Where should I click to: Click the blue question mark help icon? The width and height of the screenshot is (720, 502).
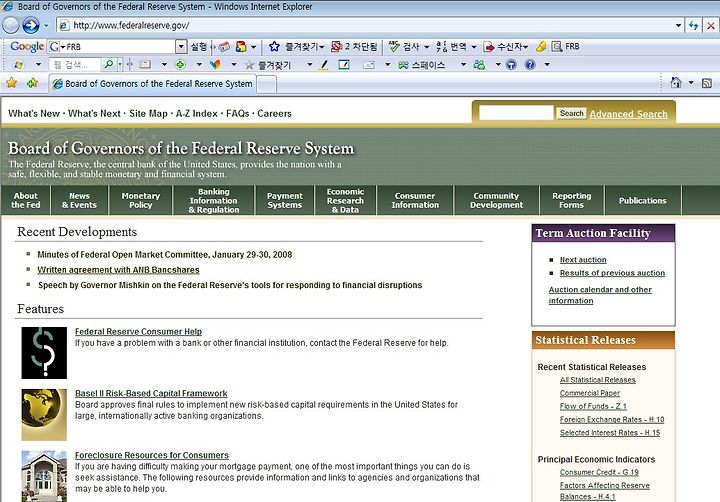(x=530, y=65)
